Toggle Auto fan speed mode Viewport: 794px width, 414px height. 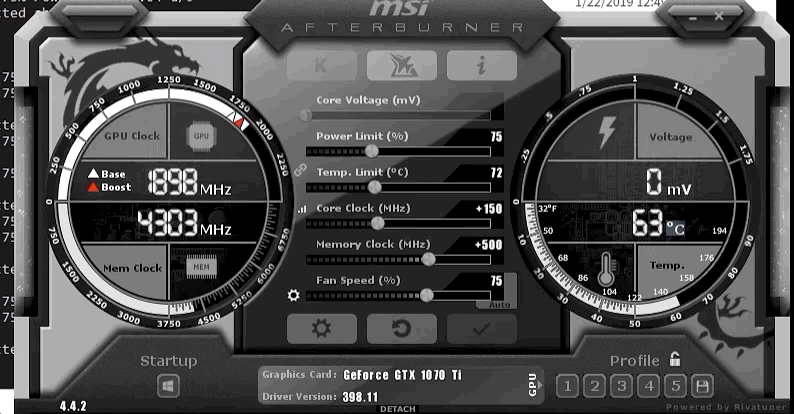tap(499, 305)
